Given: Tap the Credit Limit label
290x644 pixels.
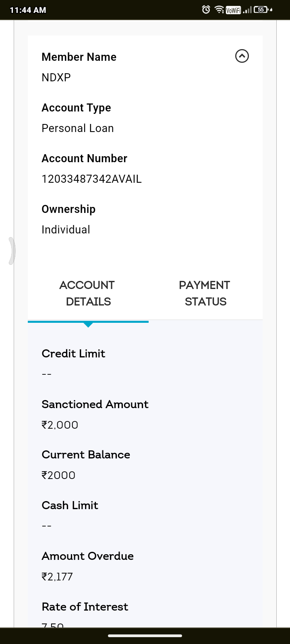Looking at the screenshot, I should pyautogui.click(x=73, y=353).
